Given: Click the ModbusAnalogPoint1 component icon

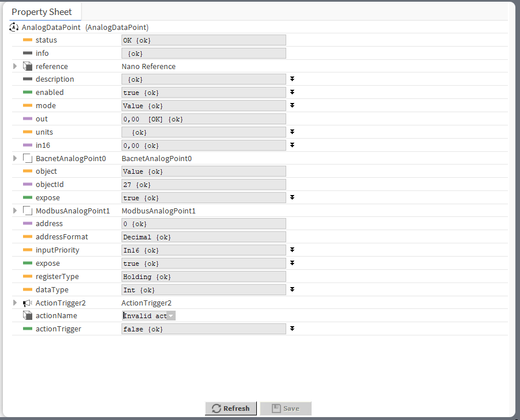Looking at the screenshot, I should [x=27, y=211].
